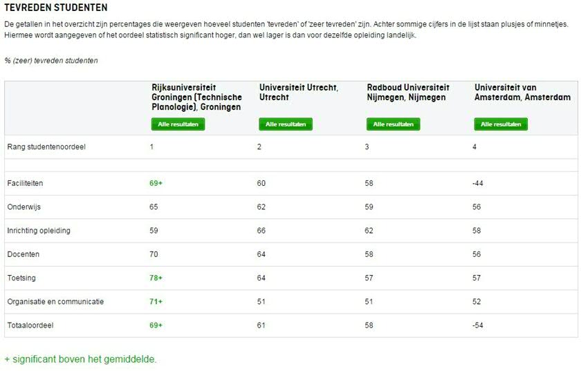
Task: Click the Rang studentenoordeel row label
Action: [46, 146]
